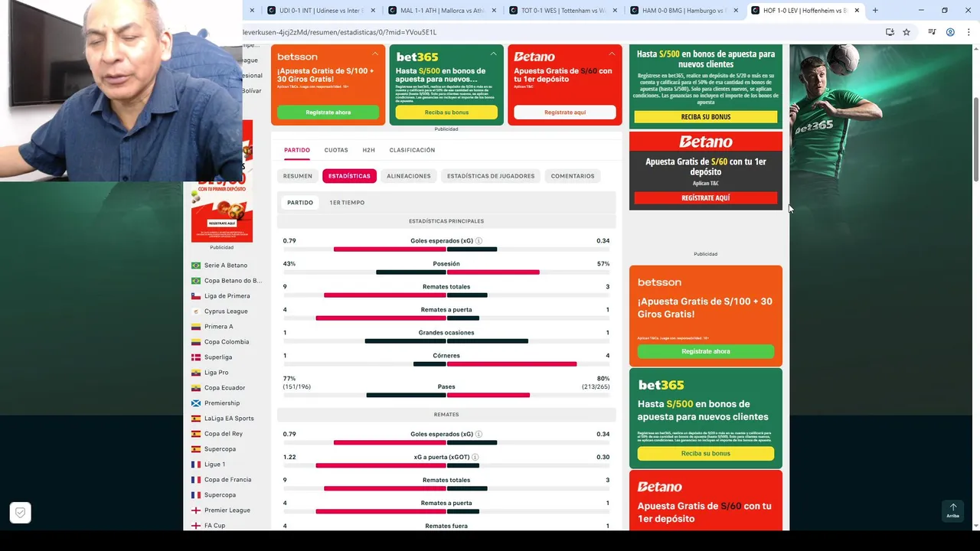Click the Posesión comparison bar
This screenshot has height=551, width=980.
pyautogui.click(x=446, y=272)
